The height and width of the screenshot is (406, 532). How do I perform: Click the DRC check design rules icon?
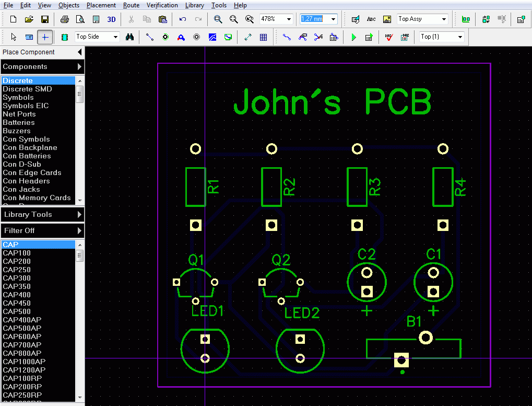[x=389, y=37]
